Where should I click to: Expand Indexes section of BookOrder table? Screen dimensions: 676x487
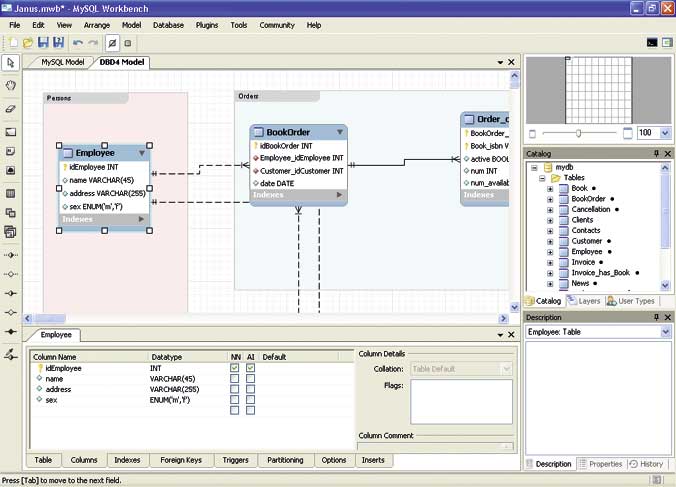click(x=339, y=195)
